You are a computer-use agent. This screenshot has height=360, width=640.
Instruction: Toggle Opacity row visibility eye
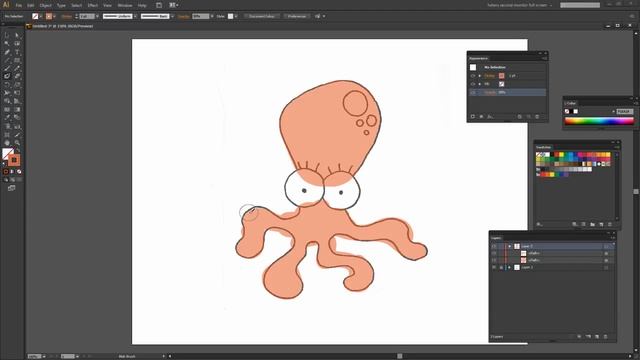(473, 92)
